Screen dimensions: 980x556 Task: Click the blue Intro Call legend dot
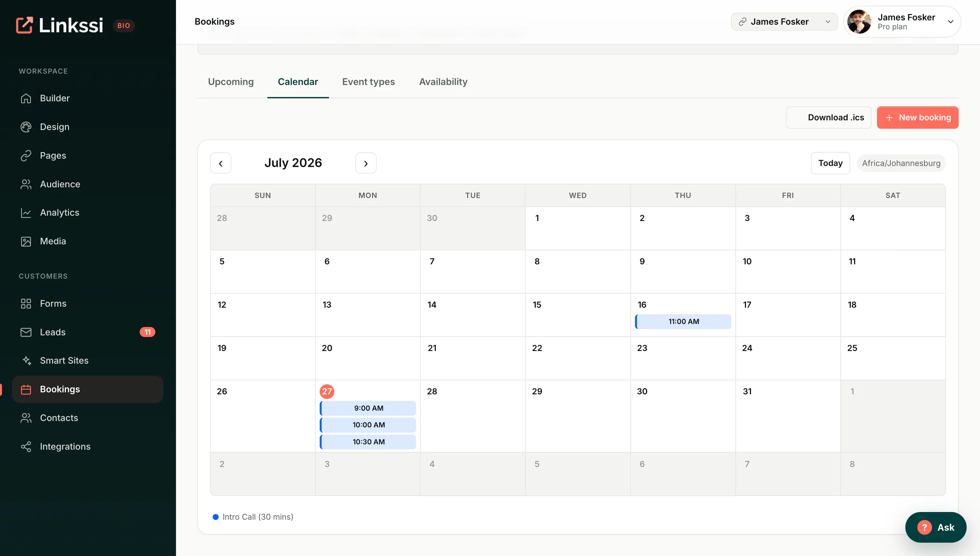click(x=216, y=517)
